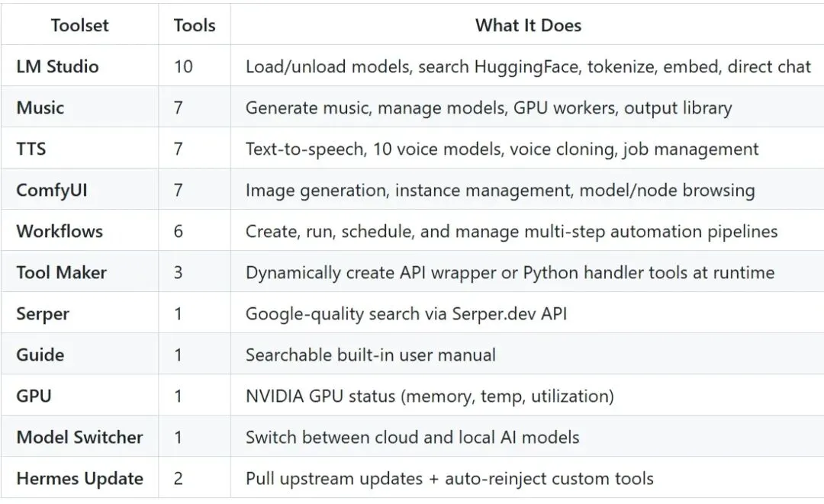Click the What It Does column header

(528, 25)
